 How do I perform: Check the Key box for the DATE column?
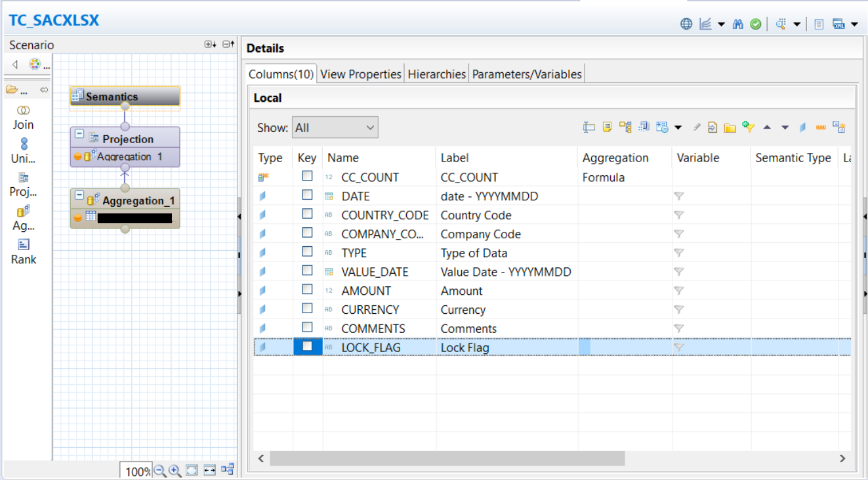pyautogui.click(x=306, y=196)
